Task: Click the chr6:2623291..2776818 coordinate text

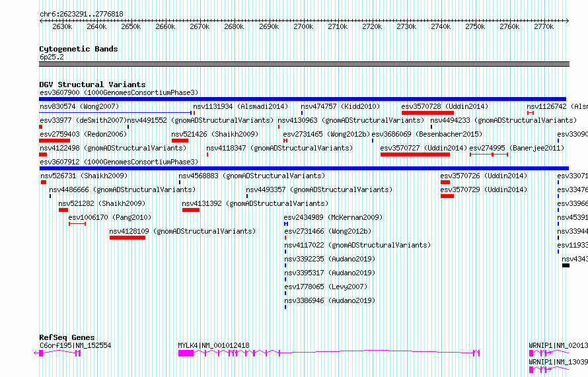Action: click(81, 14)
